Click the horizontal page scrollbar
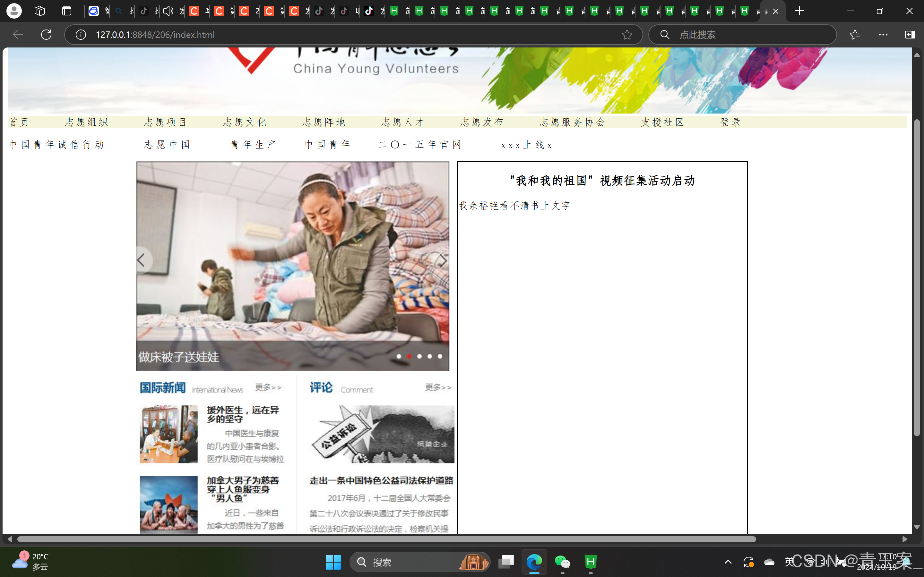This screenshot has width=924, height=577. (386, 539)
